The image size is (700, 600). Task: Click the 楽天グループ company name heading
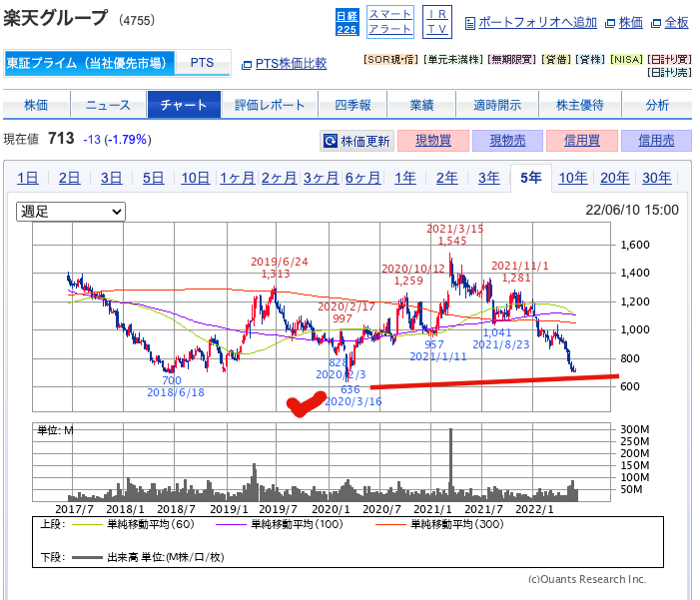(x=55, y=18)
